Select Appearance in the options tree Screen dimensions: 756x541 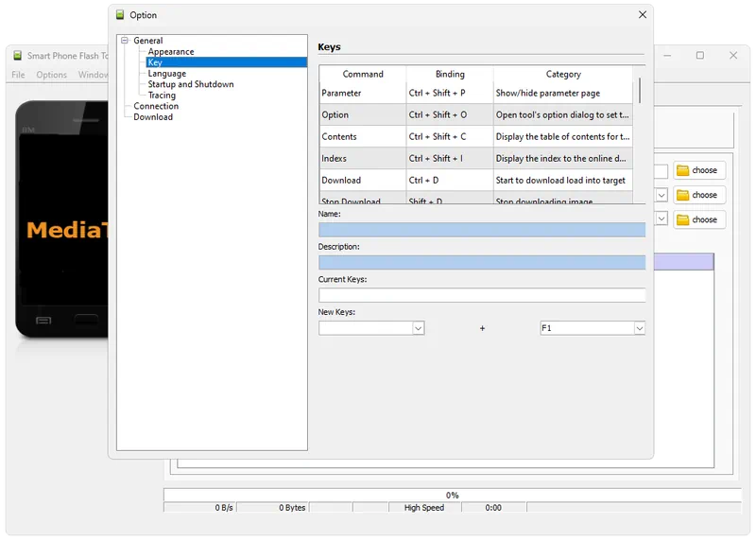171,52
